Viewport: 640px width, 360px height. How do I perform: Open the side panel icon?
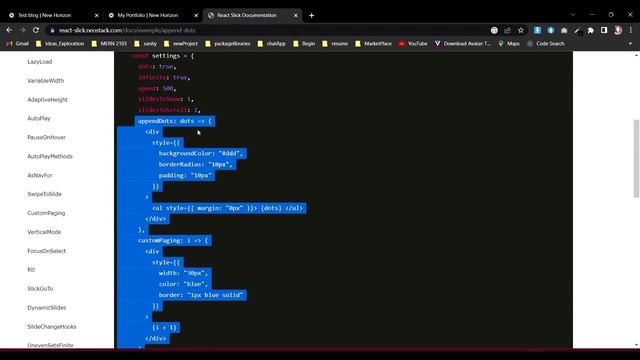[x=604, y=30]
